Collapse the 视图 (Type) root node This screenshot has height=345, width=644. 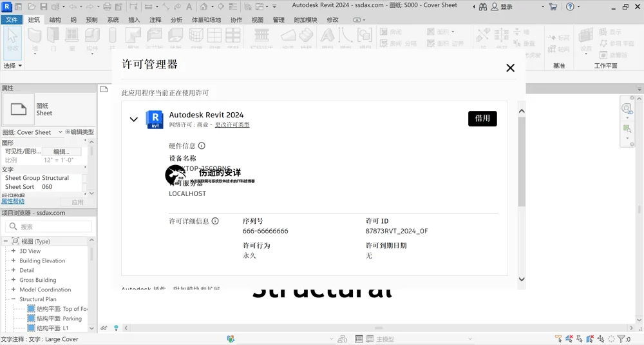coord(6,241)
